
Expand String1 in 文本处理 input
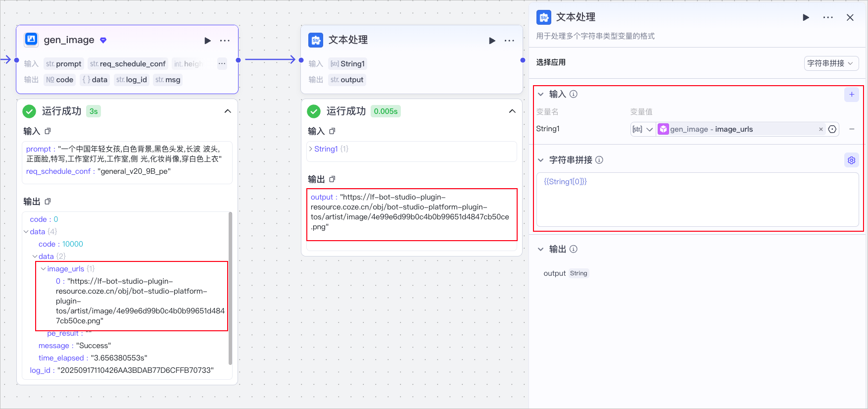311,149
